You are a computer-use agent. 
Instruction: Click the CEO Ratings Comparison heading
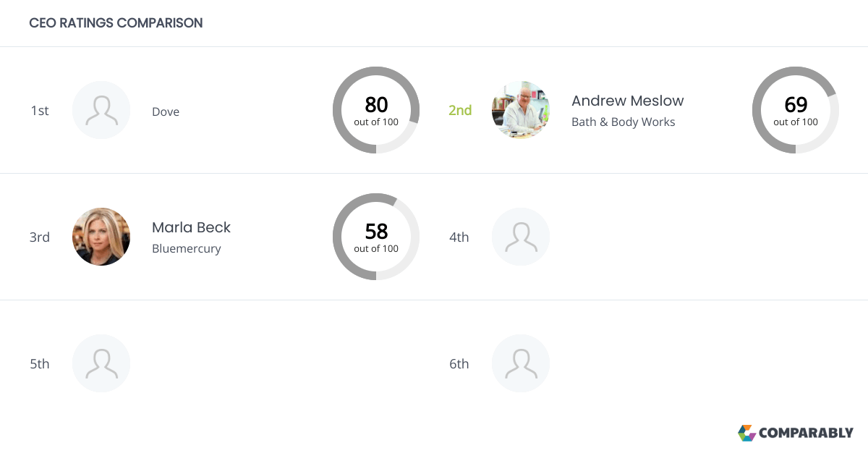[x=116, y=23]
